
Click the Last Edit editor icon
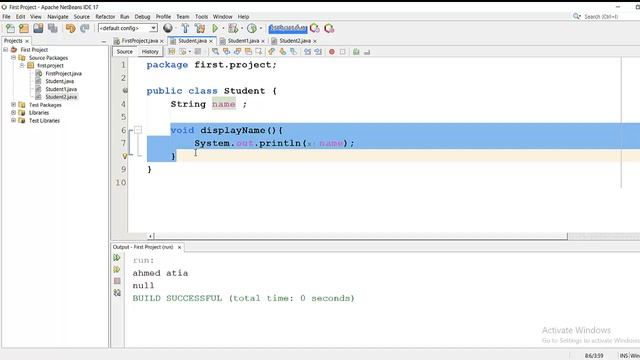(x=171, y=52)
